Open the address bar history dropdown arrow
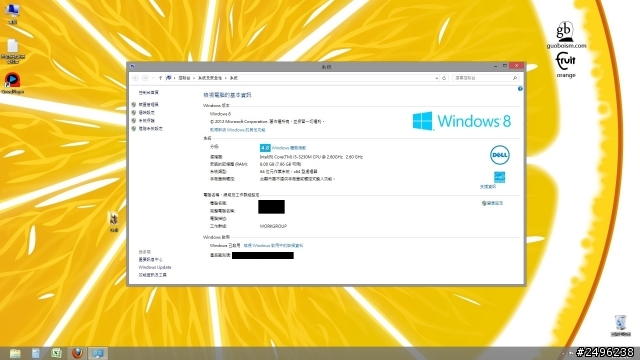This screenshot has height=360, width=640. coord(436,78)
